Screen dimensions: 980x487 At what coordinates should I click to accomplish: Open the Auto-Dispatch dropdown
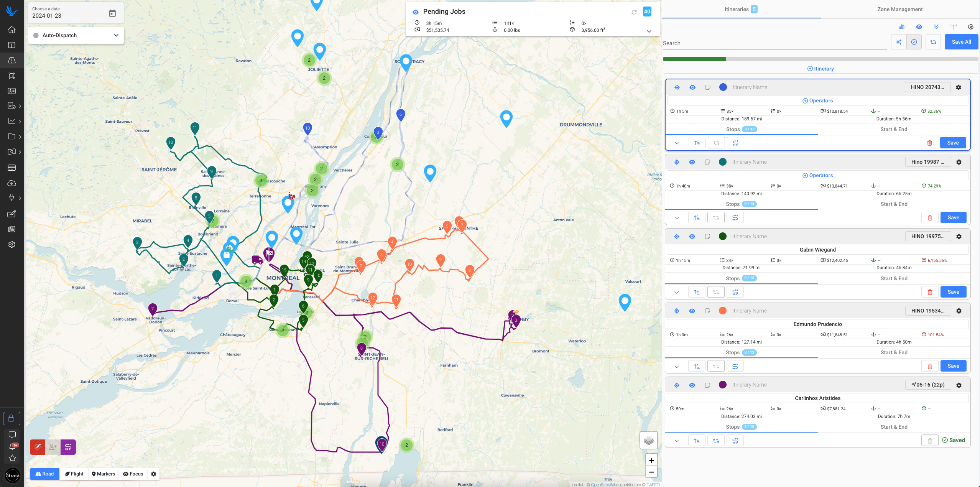76,35
